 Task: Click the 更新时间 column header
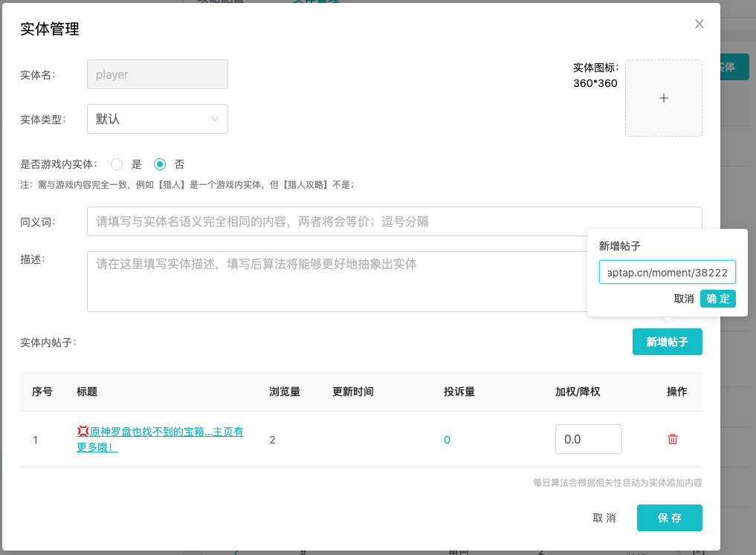pyautogui.click(x=352, y=392)
